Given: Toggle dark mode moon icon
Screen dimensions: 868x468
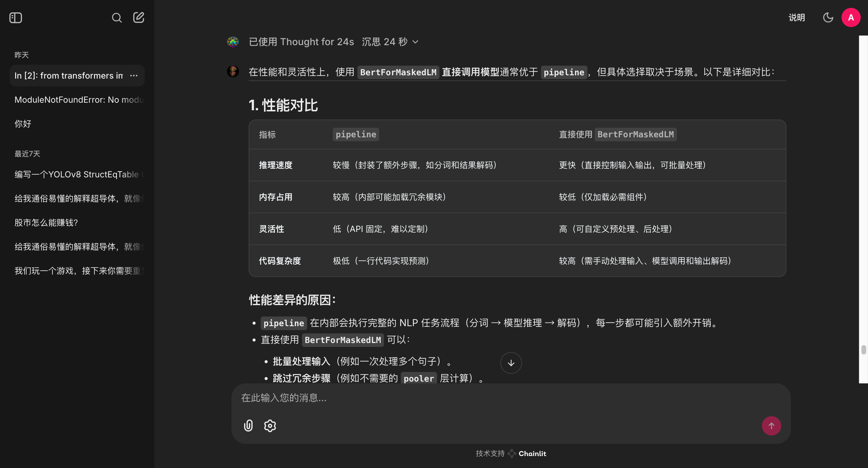Looking at the screenshot, I should tap(828, 17).
